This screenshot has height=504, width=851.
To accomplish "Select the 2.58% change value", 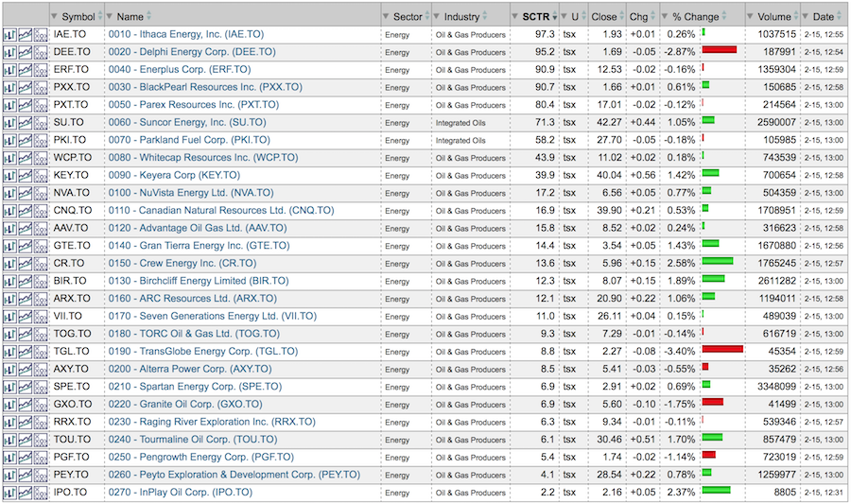I will pyautogui.click(x=681, y=263).
